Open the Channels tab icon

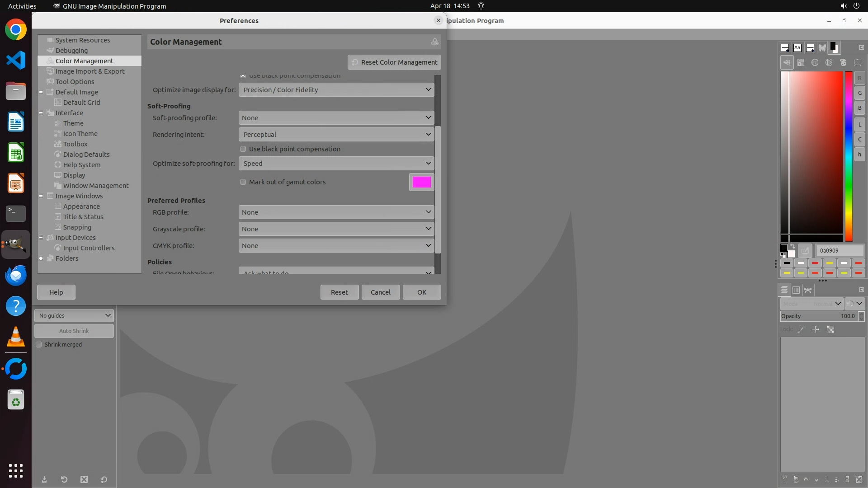(x=796, y=290)
